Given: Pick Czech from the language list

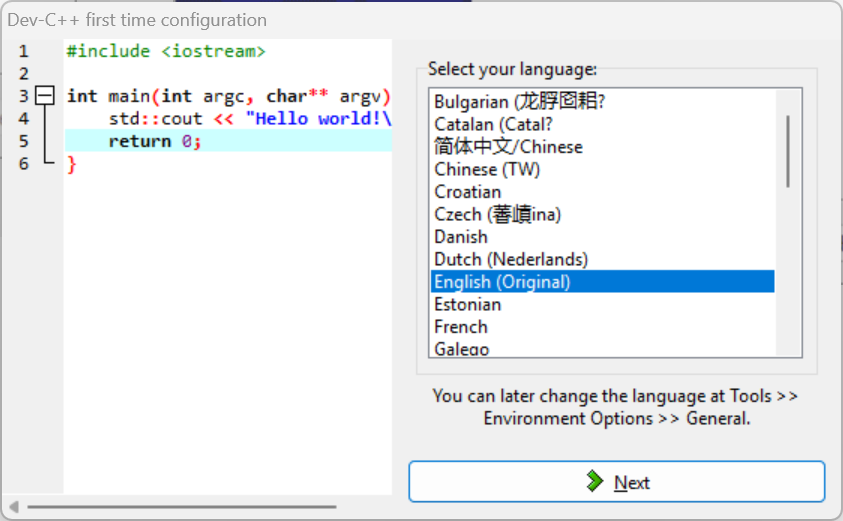Looking at the screenshot, I should click(x=602, y=215).
